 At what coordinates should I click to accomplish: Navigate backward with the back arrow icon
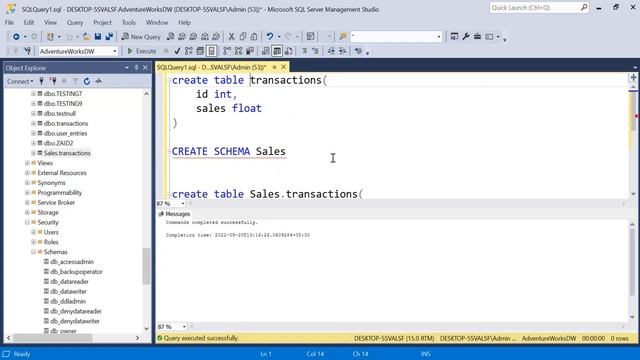16,37
